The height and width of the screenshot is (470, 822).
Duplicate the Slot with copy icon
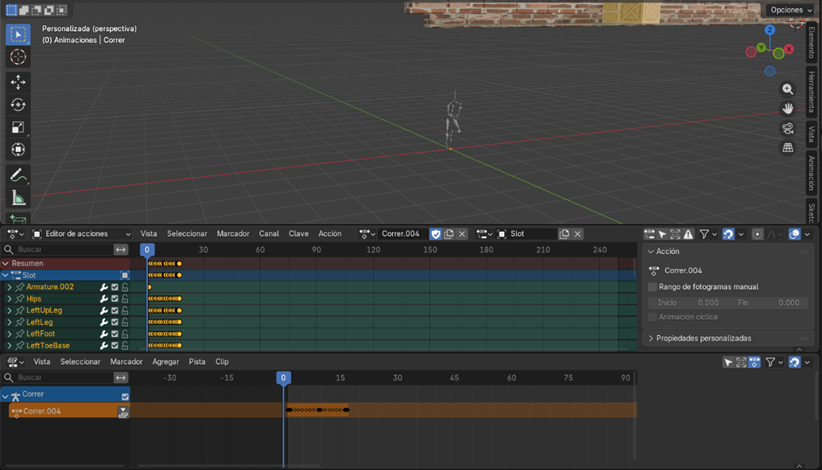pyautogui.click(x=564, y=234)
